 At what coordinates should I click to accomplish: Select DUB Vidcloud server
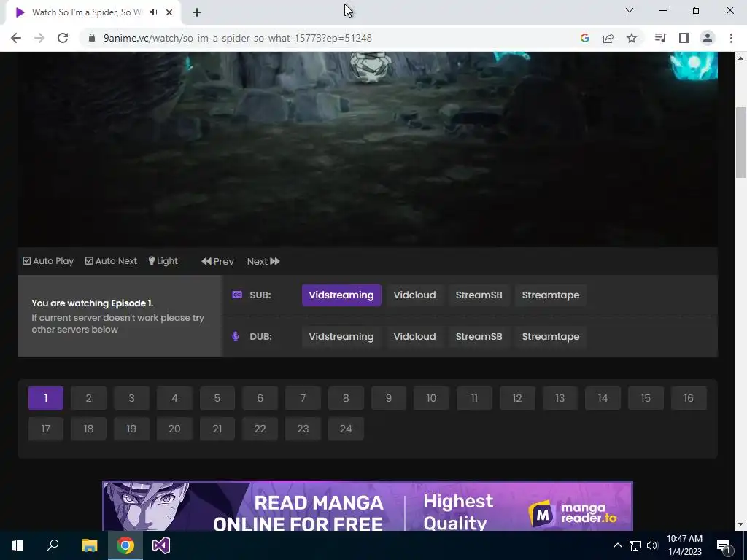[x=414, y=336]
